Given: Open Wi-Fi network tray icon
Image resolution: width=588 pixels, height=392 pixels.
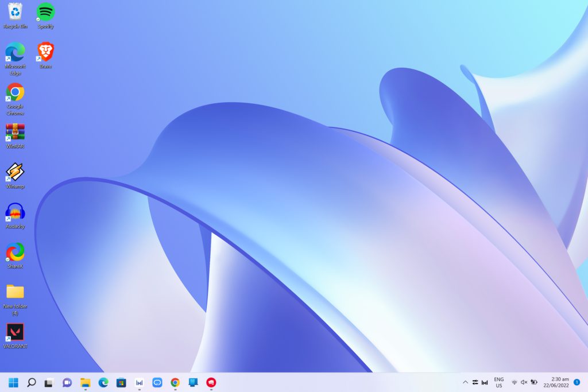Looking at the screenshot, I should point(514,382).
